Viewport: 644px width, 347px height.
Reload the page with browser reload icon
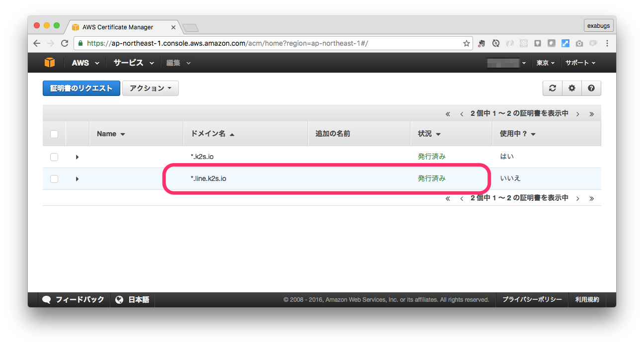click(x=65, y=43)
